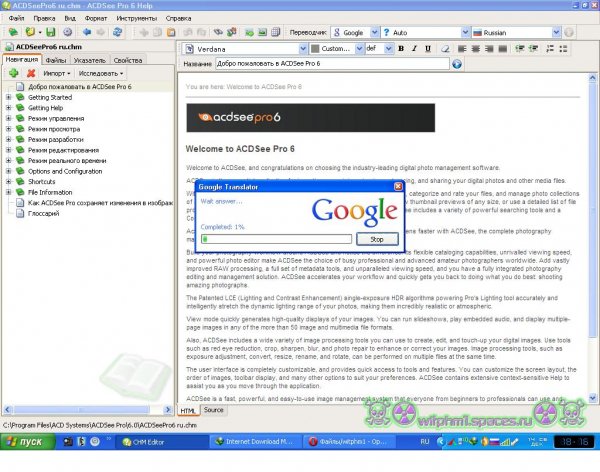Toggle Italic formatting
The image size is (600, 472).
click(x=414, y=49)
